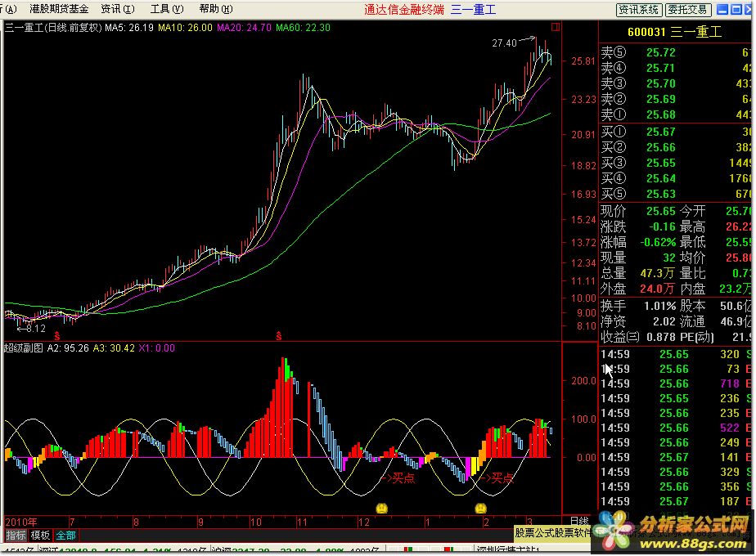Click the tick row with volume 320
This screenshot has height=556, width=756.
tap(676, 354)
